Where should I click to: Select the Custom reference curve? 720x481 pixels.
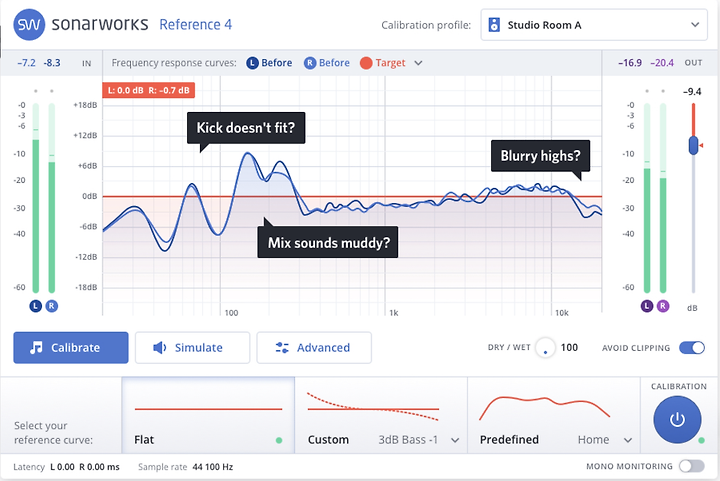pyautogui.click(x=381, y=415)
